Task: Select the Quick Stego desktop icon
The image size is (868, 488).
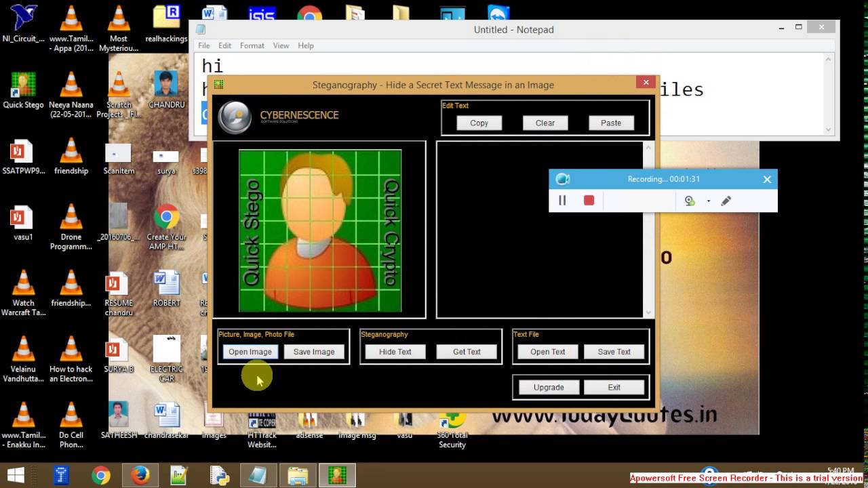Action: coord(23,90)
